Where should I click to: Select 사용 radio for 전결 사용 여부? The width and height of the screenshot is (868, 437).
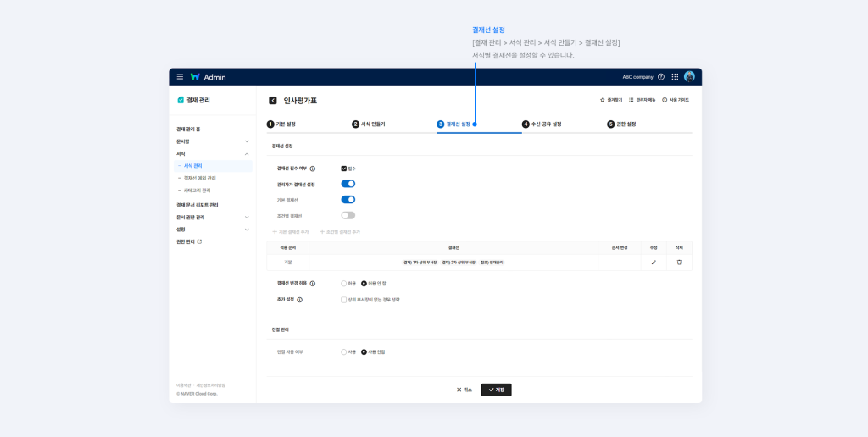[344, 351]
